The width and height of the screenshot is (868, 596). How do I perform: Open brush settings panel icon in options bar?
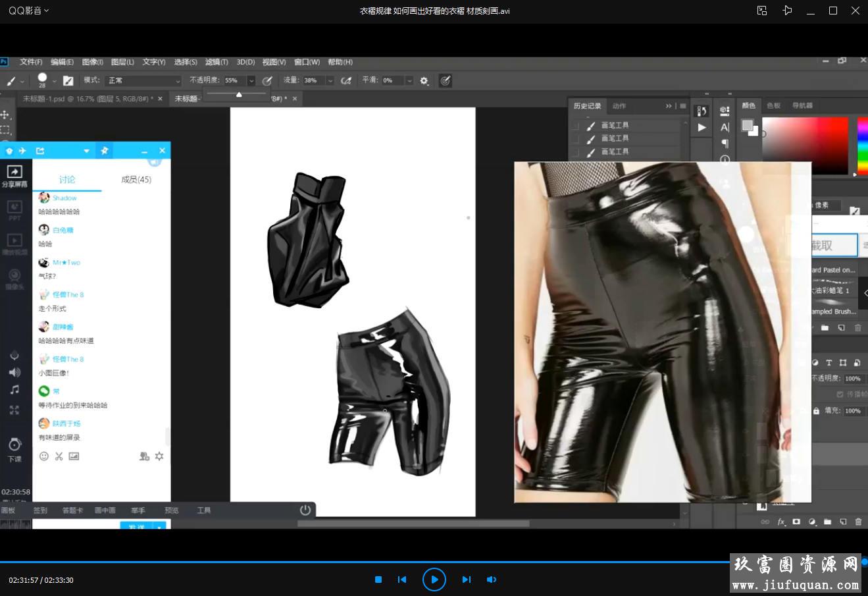(x=68, y=80)
